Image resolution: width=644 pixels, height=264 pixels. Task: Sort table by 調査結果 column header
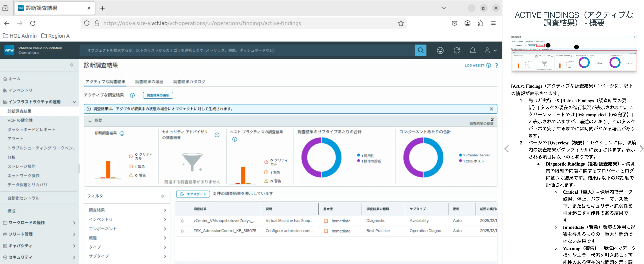[x=200, y=209]
